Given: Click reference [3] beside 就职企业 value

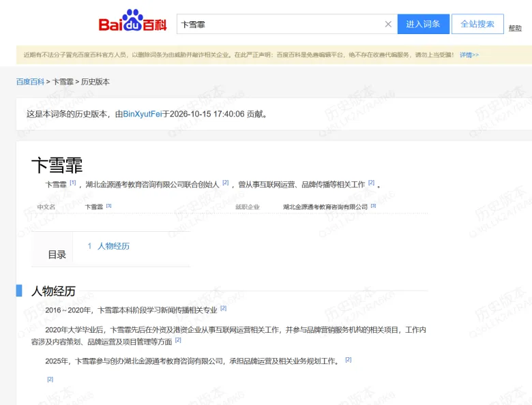Looking at the screenshot, I should [373, 205].
